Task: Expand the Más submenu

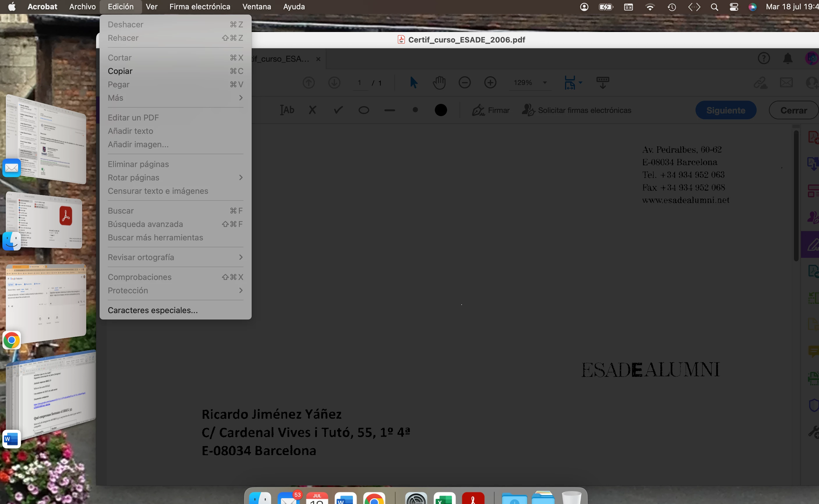Action: point(175,98)
